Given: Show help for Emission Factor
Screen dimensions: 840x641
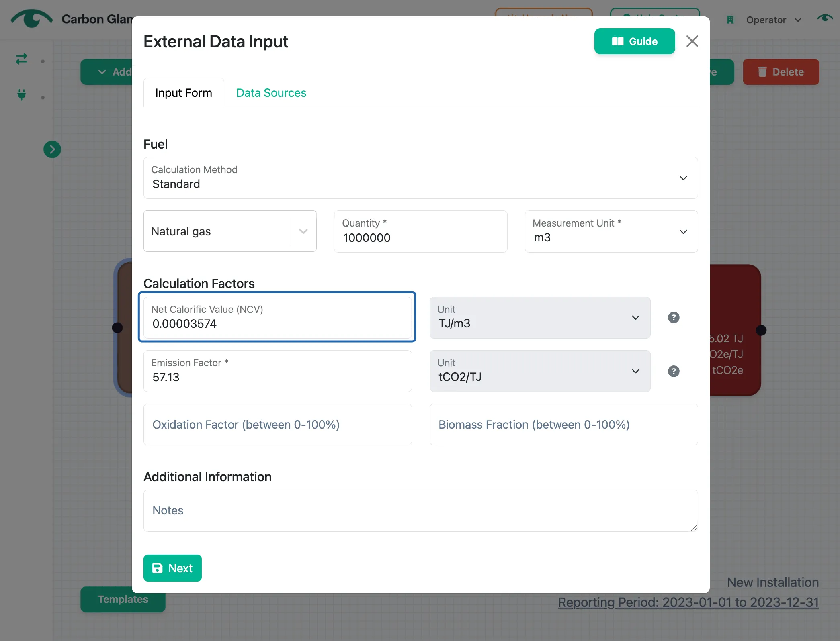Looking at the screenshot, I should [674, 371].
